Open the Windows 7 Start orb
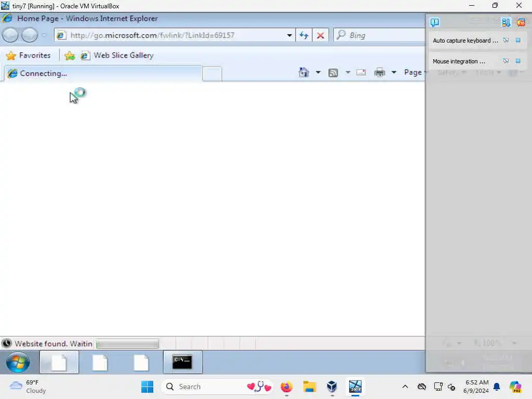 18,362
